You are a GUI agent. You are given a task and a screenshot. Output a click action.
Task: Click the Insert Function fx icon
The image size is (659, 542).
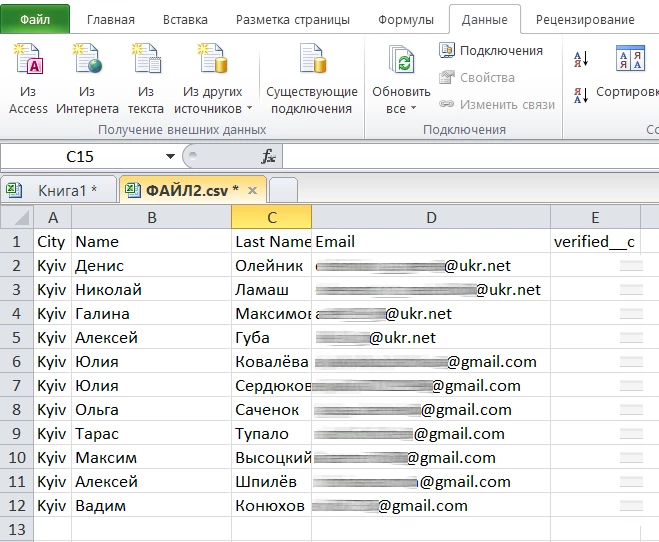point(268,157)
